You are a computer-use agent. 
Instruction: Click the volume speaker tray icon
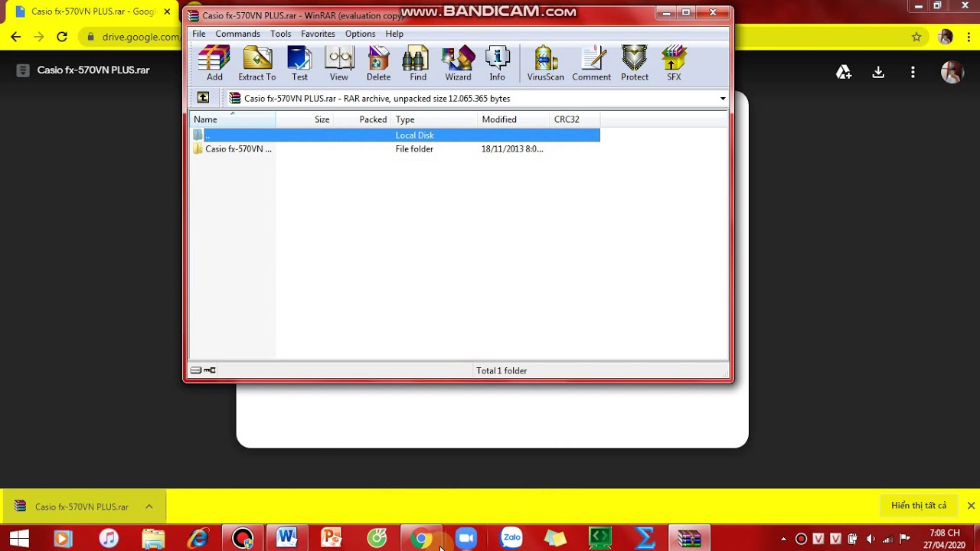pyautogui.click(x=871, y=539)
